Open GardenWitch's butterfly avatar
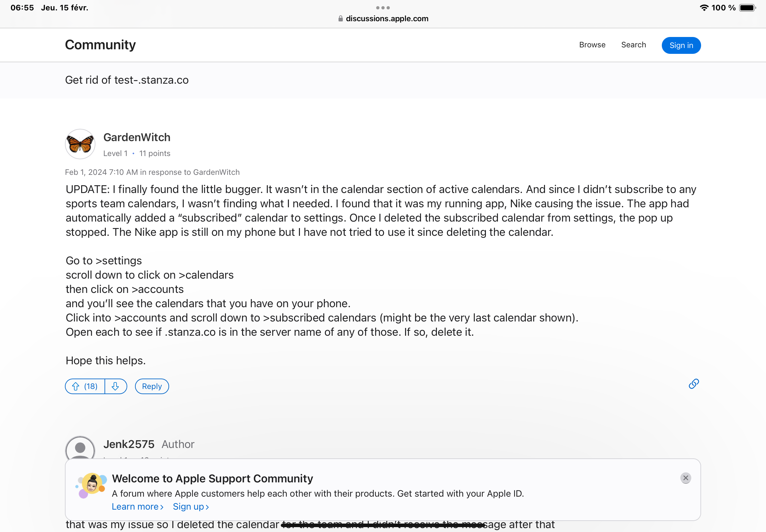 (x=80, y=144)
